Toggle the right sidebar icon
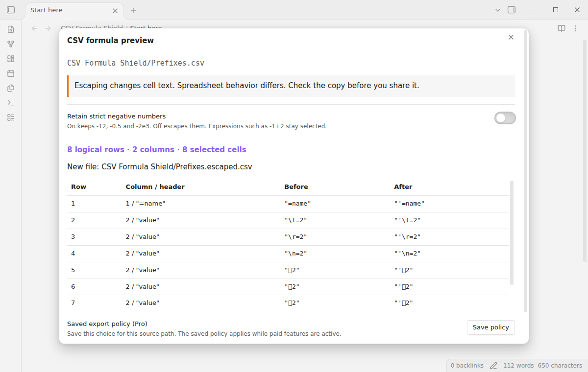Image resolution: width=588 pixels, height=372 pixels. 512,10
